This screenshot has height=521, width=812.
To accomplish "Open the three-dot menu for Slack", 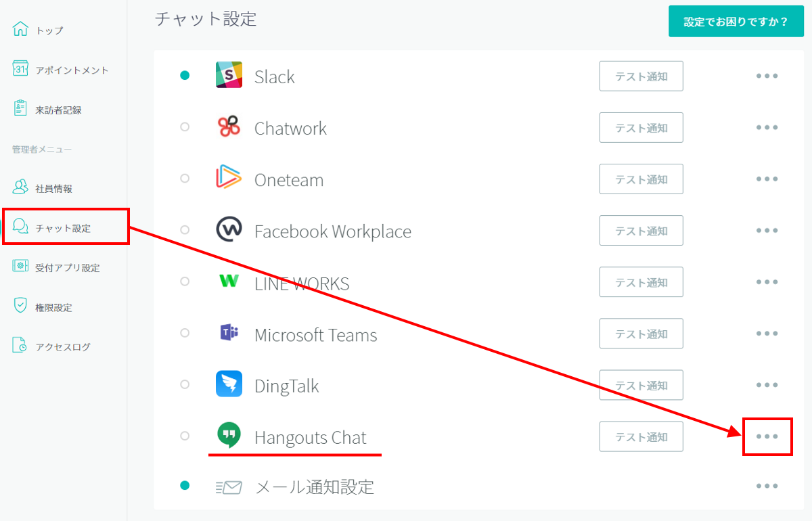I will point(767,76).
